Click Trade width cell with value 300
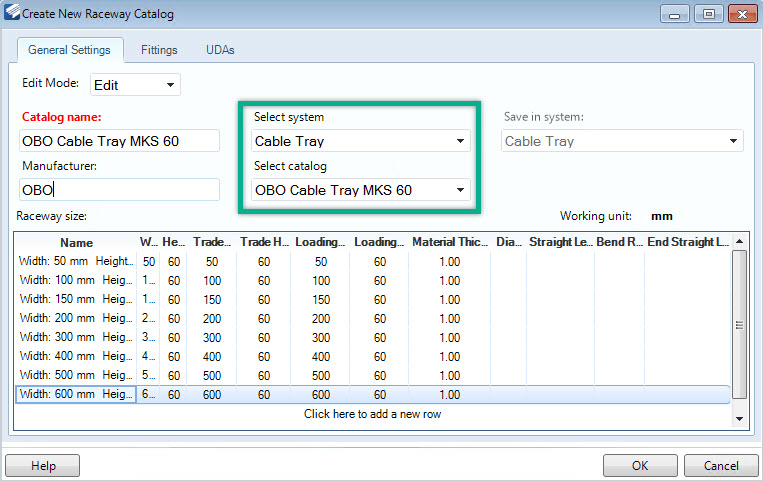Viewport: 763px width, 481px height. [x=212, y=337]
